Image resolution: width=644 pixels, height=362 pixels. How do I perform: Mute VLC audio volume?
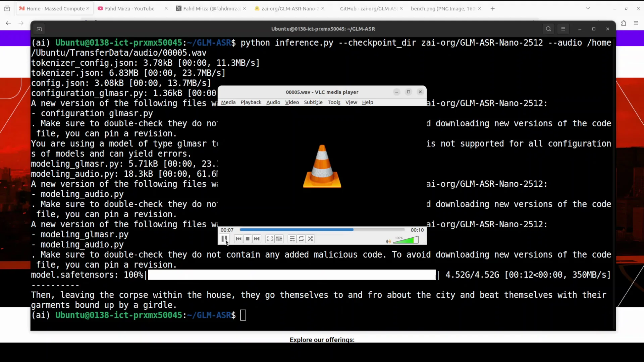[388, 241]
